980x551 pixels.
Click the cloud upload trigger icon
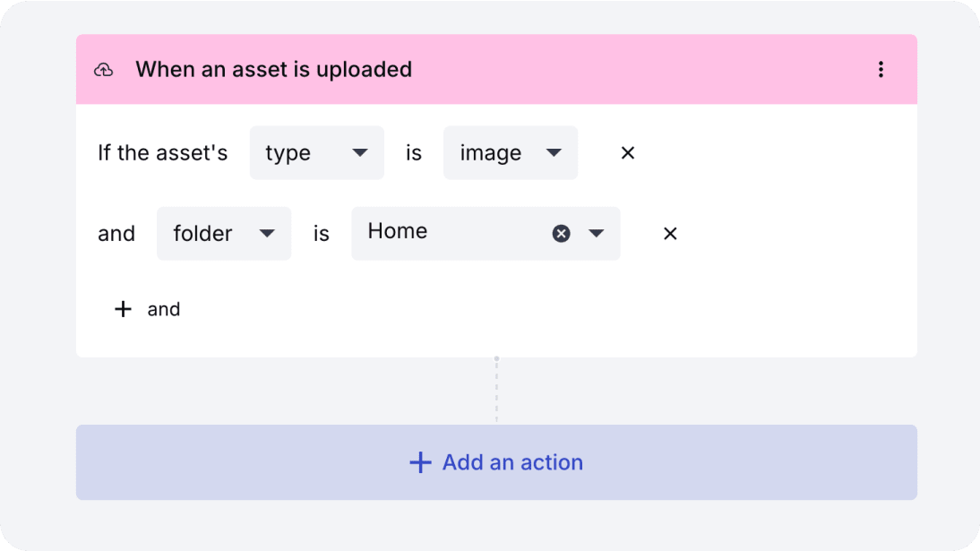(104, 70)
